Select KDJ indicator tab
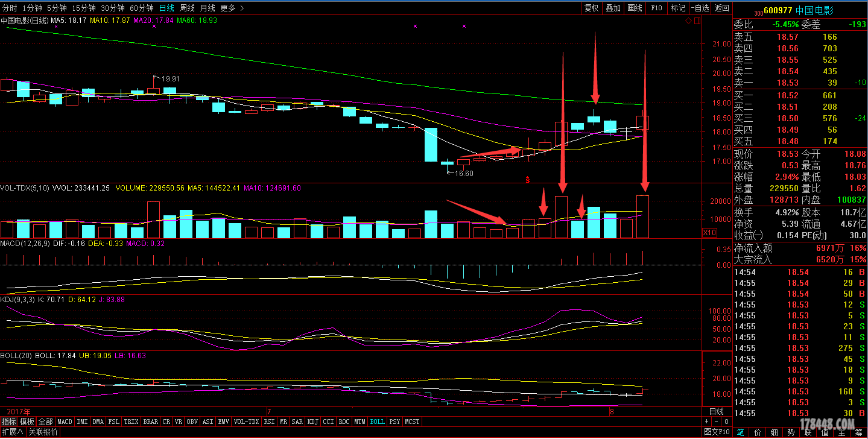The height and width of the screenshot is (439, 868). click(313, 422)
